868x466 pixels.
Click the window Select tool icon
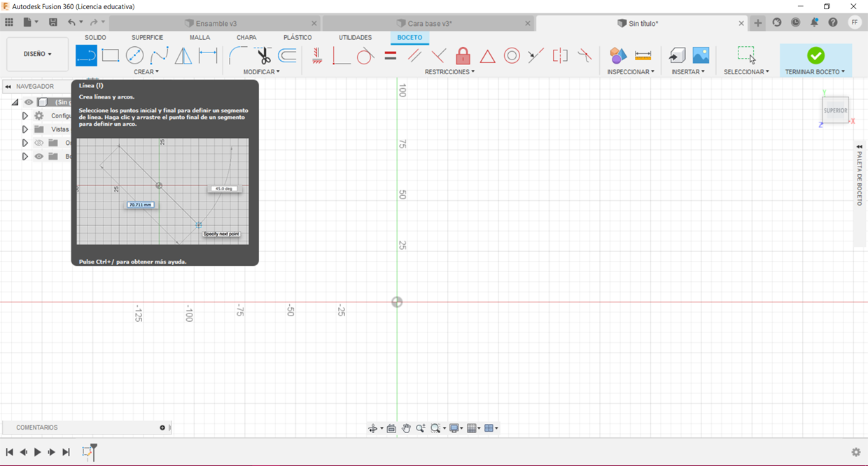pos(746,55)
